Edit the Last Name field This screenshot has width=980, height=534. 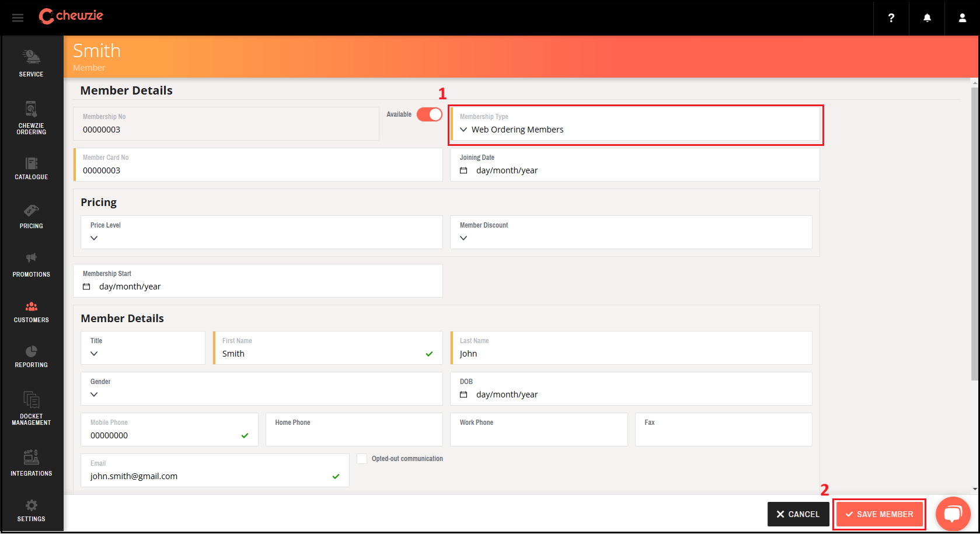coord(631,348)
